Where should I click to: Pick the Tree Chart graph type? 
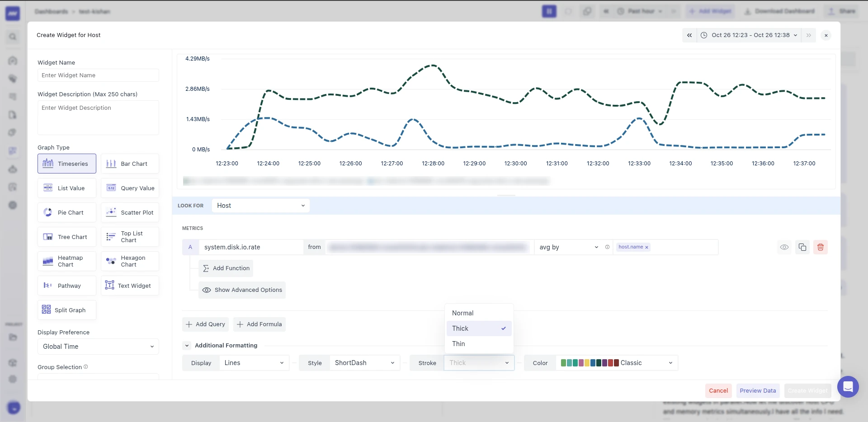(x=67, y=237)
